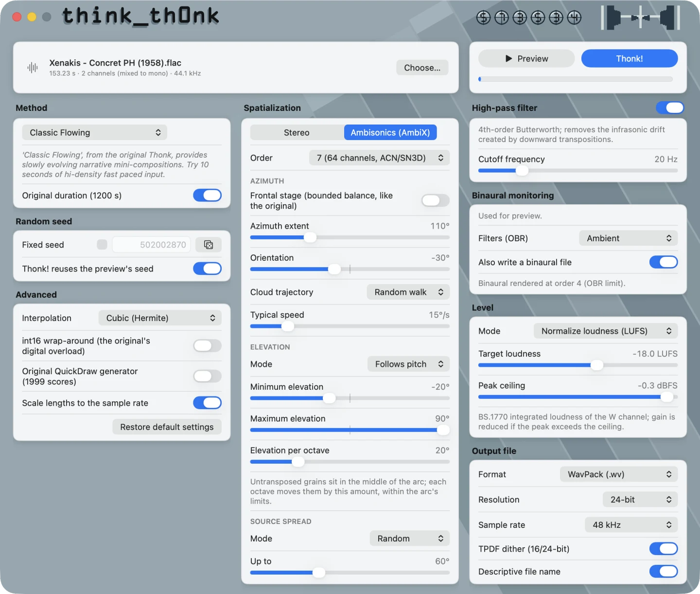700x594 pixels.
Task: Click the blue Thonk! button
Action: pyautogui.click(x=630, y=58)
